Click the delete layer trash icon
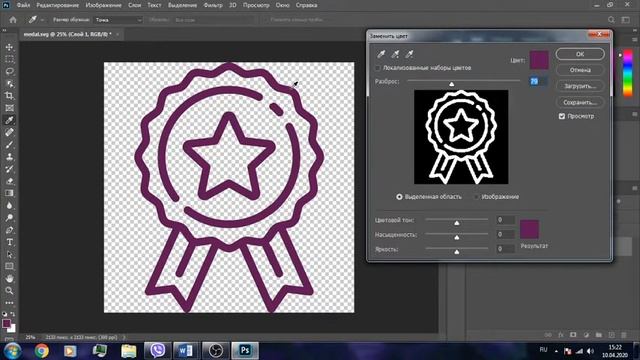The height and width of the screenshot is (360, 640). tap(624, 335)
